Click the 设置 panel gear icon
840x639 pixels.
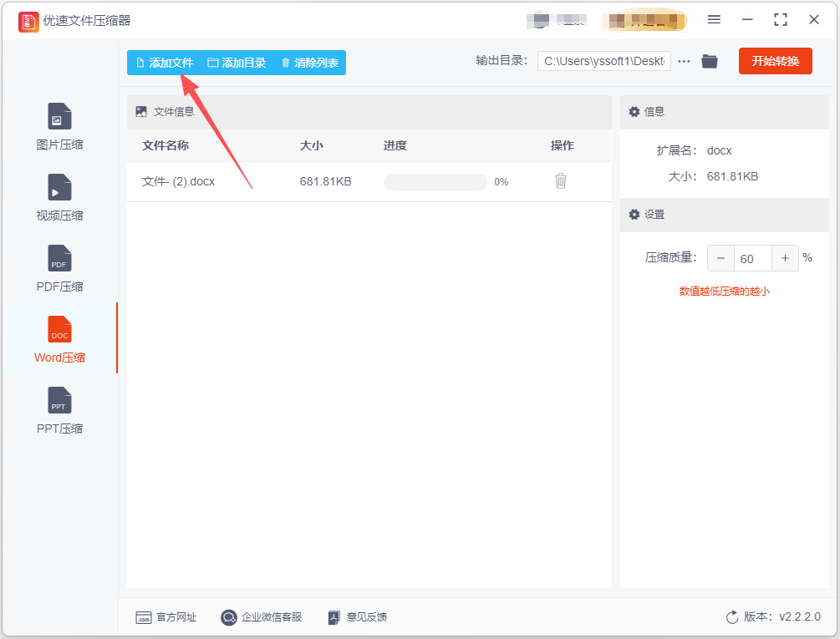tap(634, 214)
